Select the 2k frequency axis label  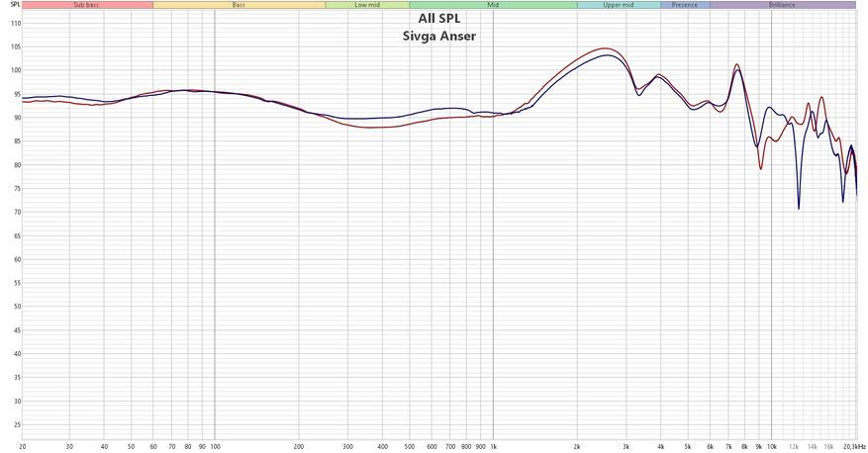577,446
